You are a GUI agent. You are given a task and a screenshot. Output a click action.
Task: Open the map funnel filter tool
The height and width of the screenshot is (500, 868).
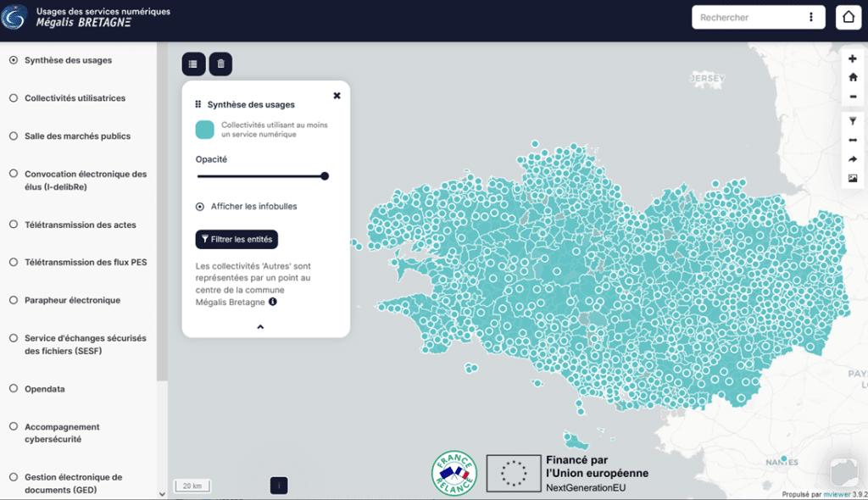coord(853,122)
